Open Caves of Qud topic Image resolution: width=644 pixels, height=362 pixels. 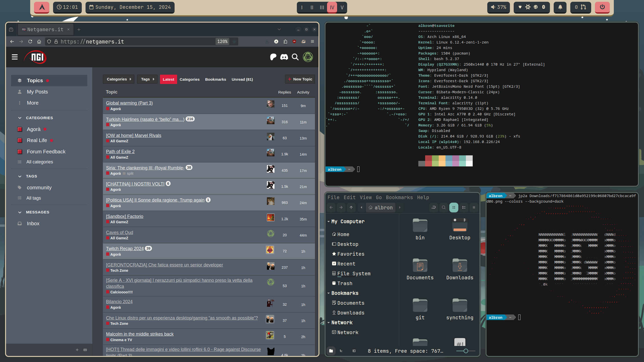point(119,232)
